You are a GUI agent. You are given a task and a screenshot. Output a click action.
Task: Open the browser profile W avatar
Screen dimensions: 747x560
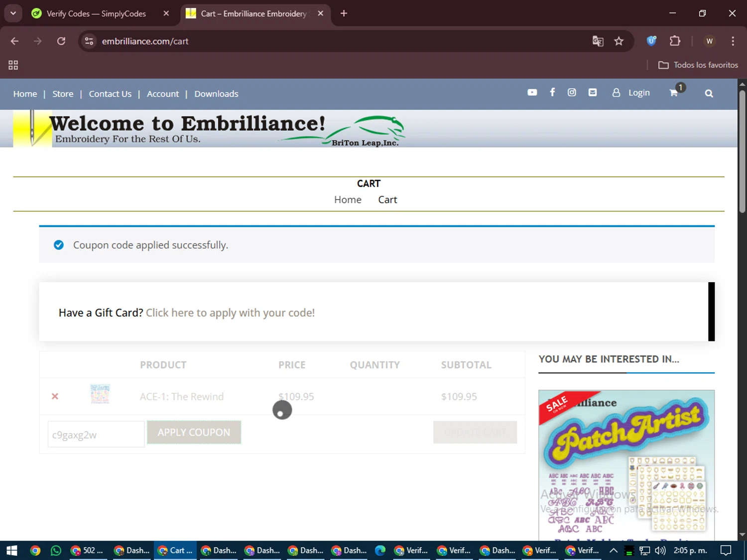tap(710, 41)
